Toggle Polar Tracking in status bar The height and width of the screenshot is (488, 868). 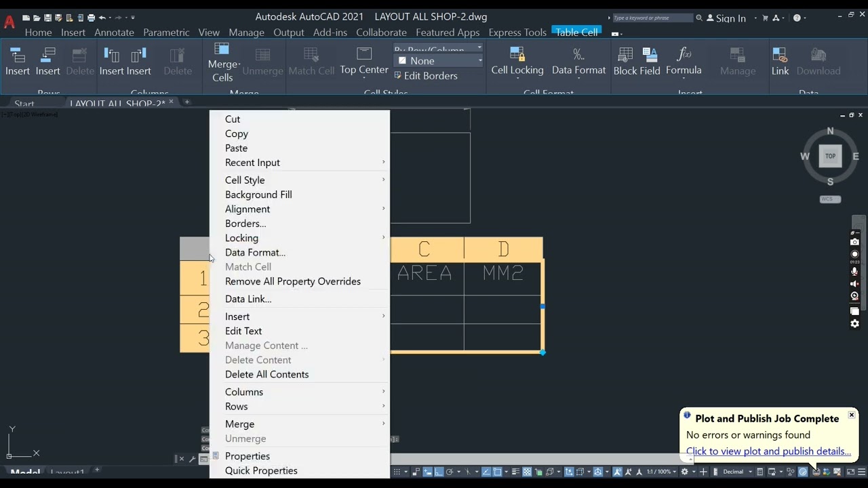(450, 471)
